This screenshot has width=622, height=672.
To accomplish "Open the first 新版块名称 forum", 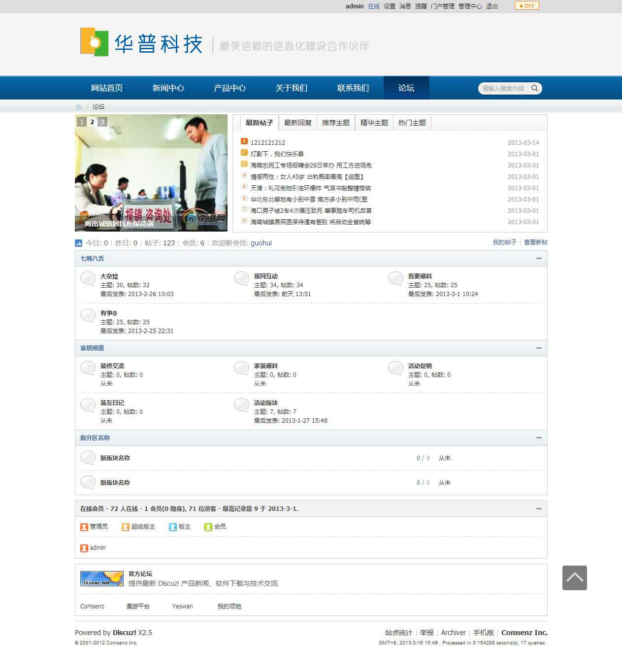I will (x=115, y=458).
